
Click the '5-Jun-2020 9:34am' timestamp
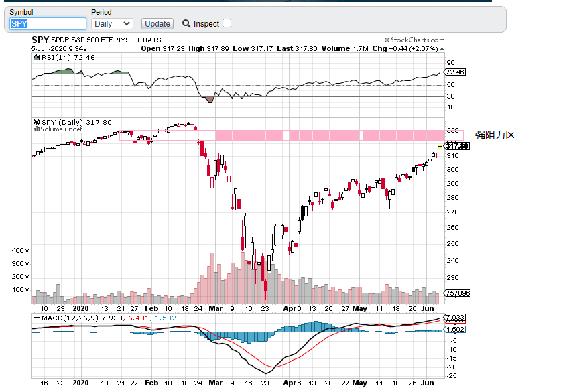click(x=62, y=49)
